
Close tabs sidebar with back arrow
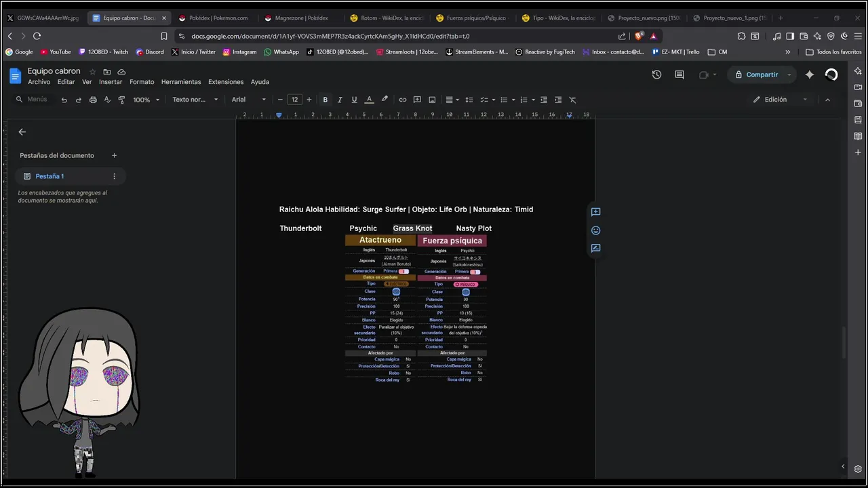coord(22,132)
